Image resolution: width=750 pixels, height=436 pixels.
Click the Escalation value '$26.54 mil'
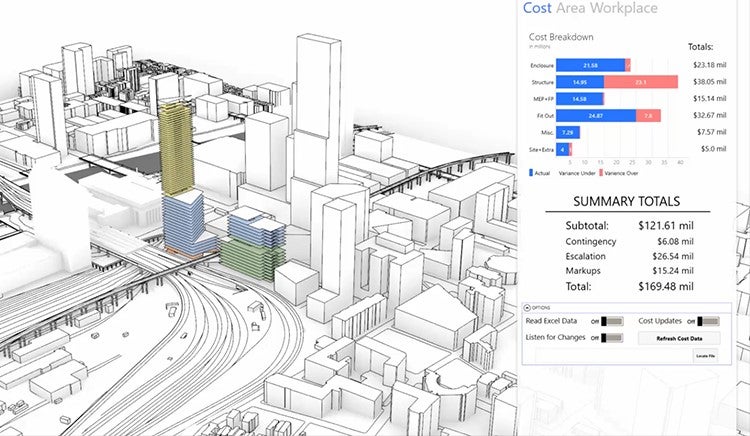coord(673,256)
